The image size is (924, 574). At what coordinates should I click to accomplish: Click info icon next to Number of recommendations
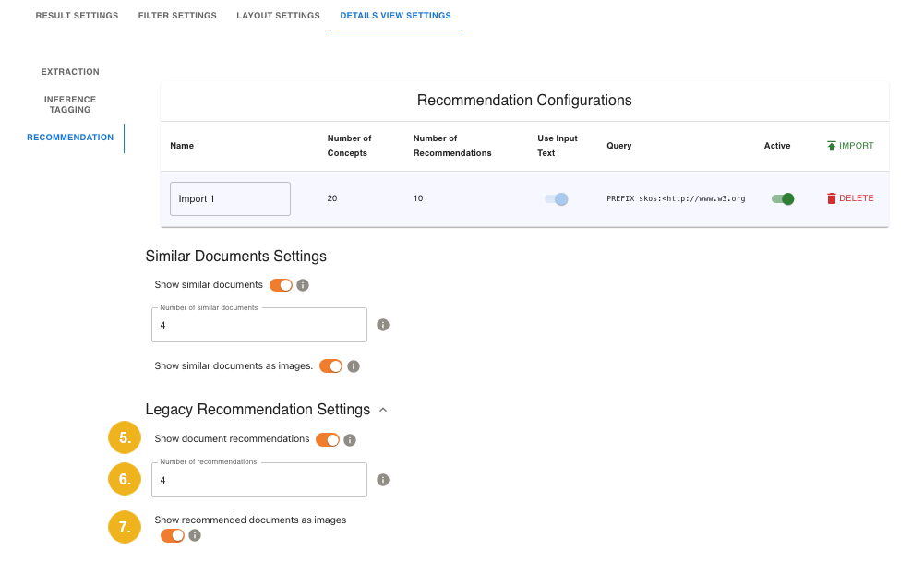click(383, 480)
